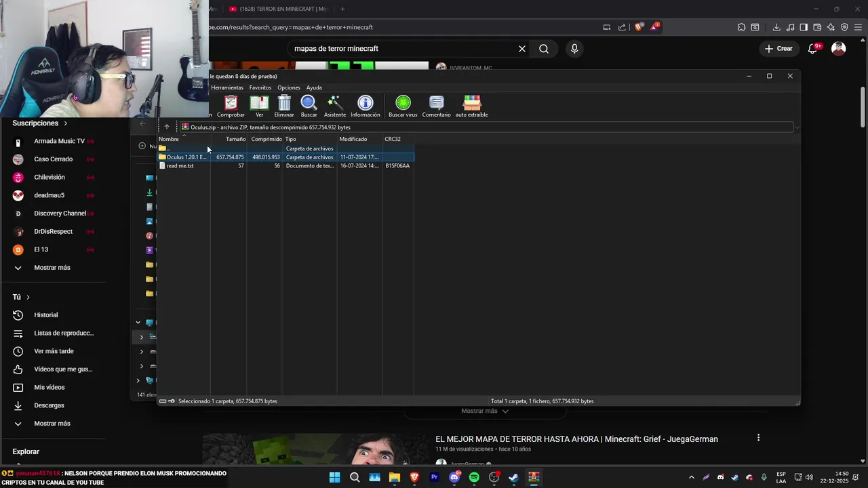
Task: Open Listas de reproducción in sidebar
Action: tap(64, 333)
